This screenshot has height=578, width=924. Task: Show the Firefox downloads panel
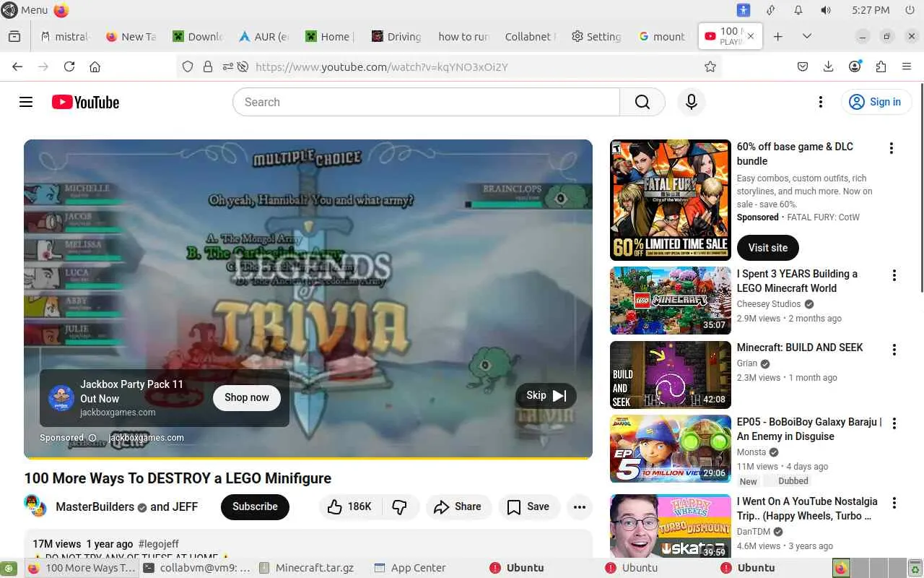[829, 66]
